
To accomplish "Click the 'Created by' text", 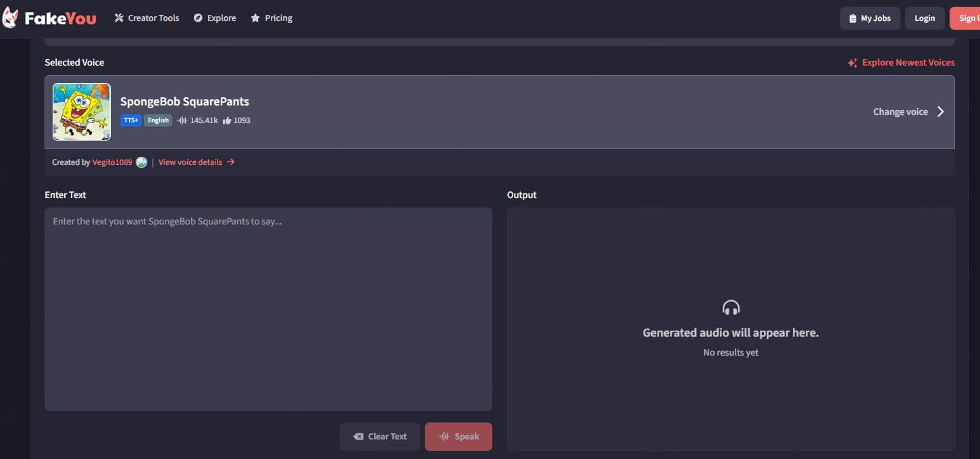I will pos(71,162).
